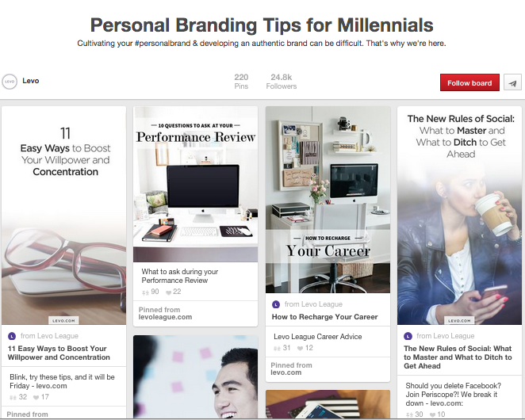Click the Levo username text
This screenshot has width=525, height=420.
[x=31, y=81]
